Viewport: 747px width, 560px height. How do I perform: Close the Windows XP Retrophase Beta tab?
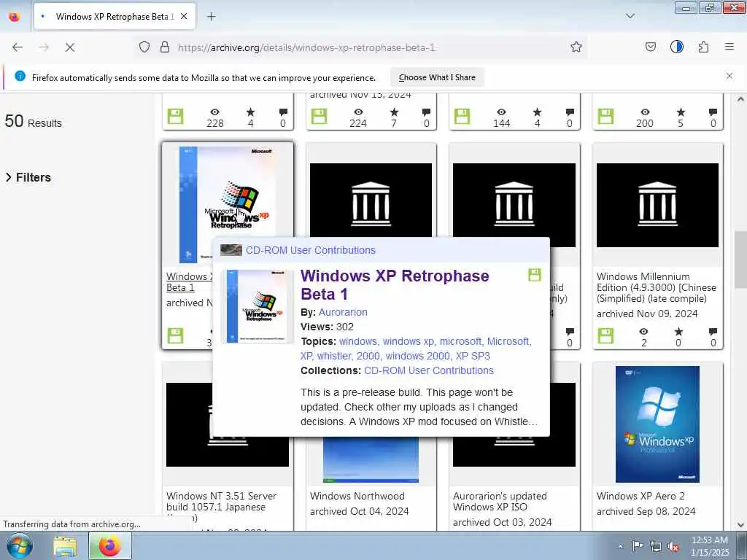(184, 16)
